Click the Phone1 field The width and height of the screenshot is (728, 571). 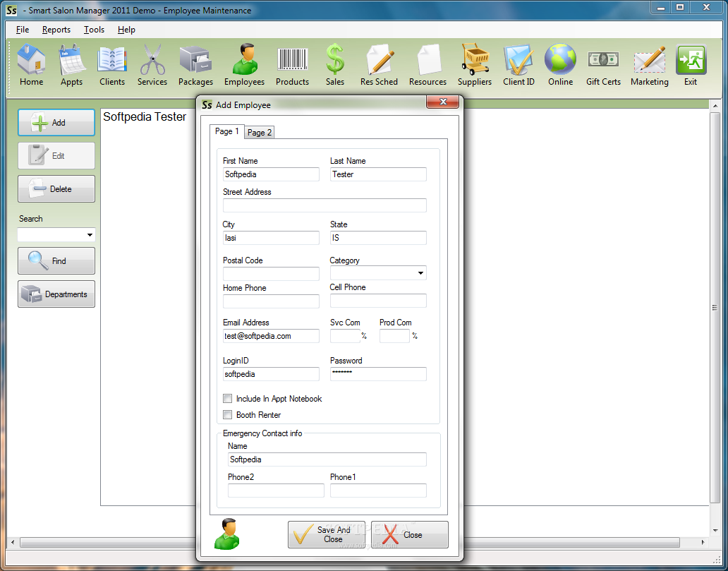click(x=378, y=491)
